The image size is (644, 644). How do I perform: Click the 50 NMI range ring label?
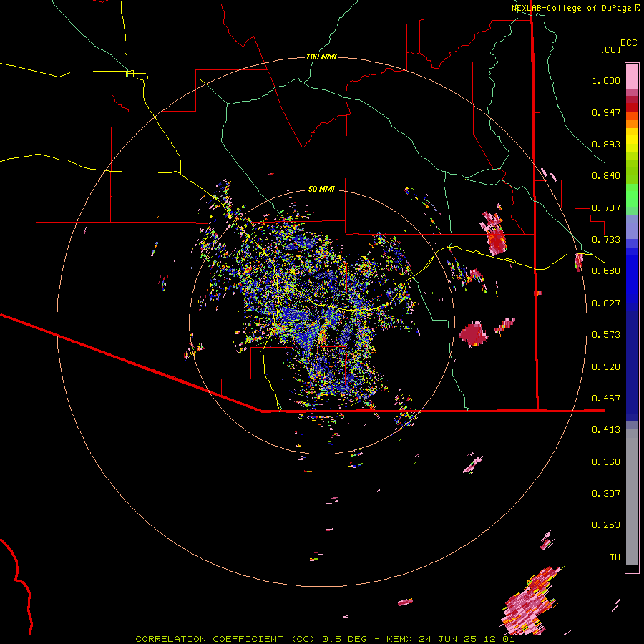point(321,189)
